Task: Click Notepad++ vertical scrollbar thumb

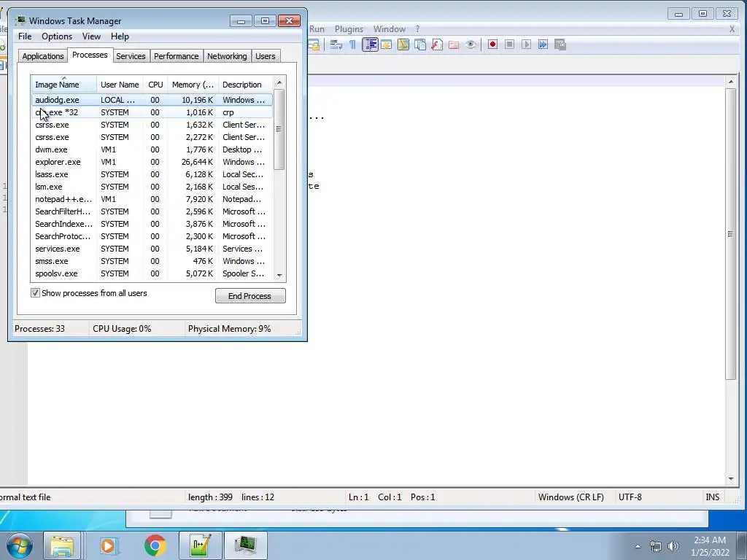Action: tap(731, 234)
